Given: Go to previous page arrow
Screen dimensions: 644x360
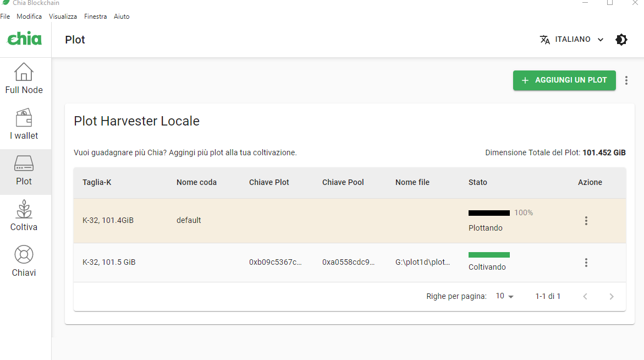Looking at the screenshot, I should (585, 296).
